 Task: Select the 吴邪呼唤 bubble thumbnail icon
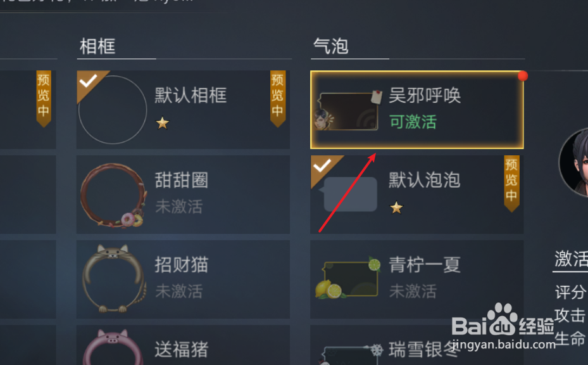click(347, 110)
